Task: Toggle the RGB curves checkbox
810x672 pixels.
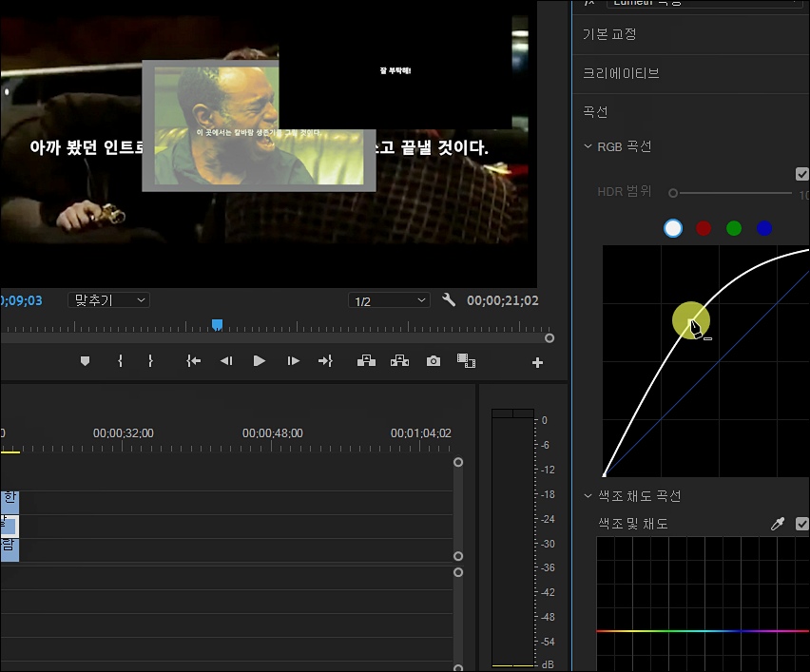Action: (x=801, y=174)
